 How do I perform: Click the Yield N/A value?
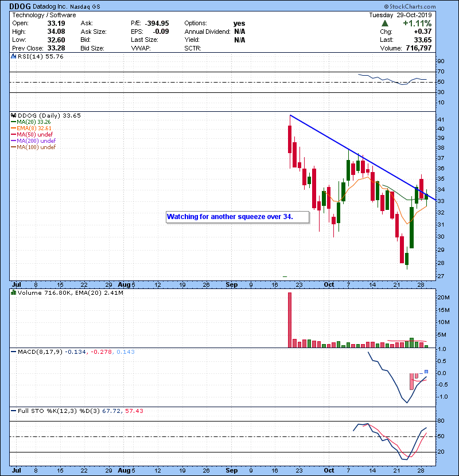[x=239, y=40]
